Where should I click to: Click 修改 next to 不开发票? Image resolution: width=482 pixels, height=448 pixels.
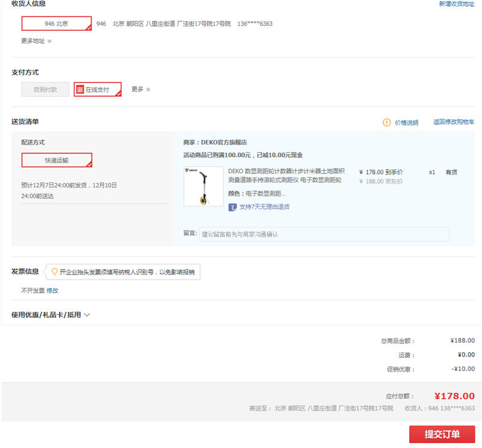click(53, 290)
